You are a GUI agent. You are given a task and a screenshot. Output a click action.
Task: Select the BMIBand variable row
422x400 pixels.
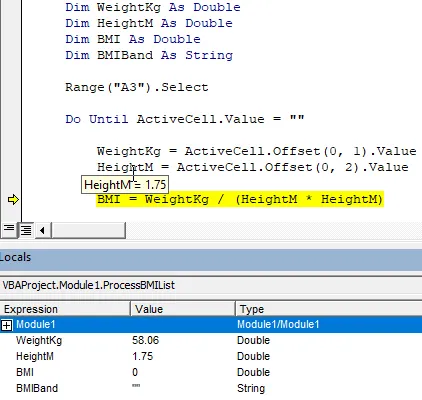click(x=211, y=388)
